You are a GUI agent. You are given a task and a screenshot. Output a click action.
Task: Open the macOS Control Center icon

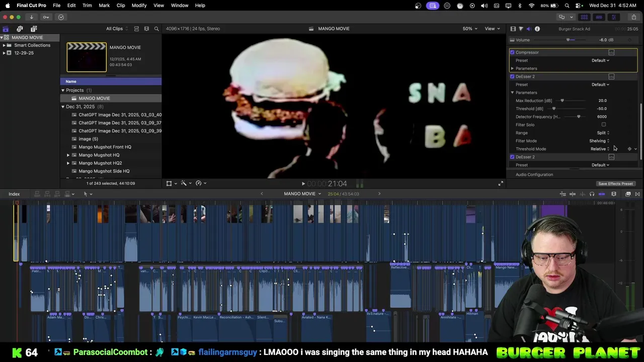(x=579, y=6)
